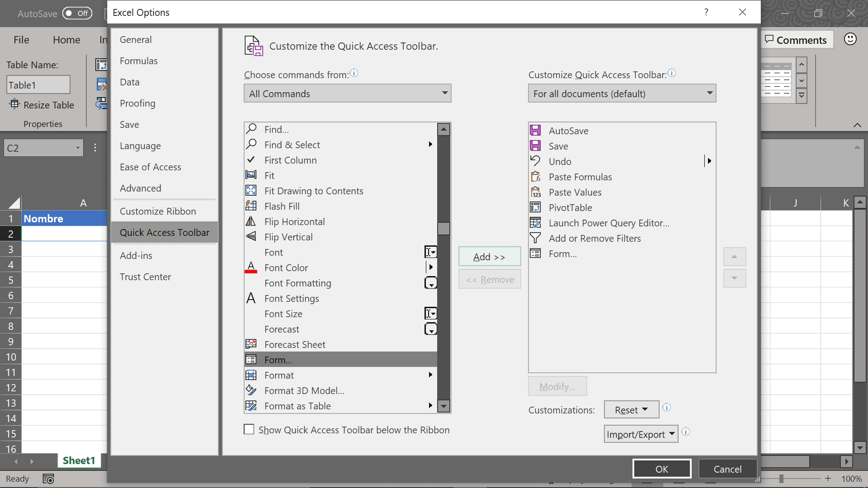Click the Forecast Sheet icon
868x488 pixels.
pos(251,344)
